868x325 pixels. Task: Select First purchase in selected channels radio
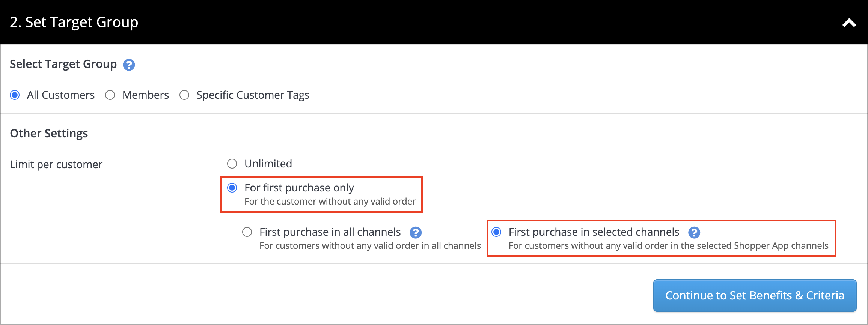click(496, 232)
